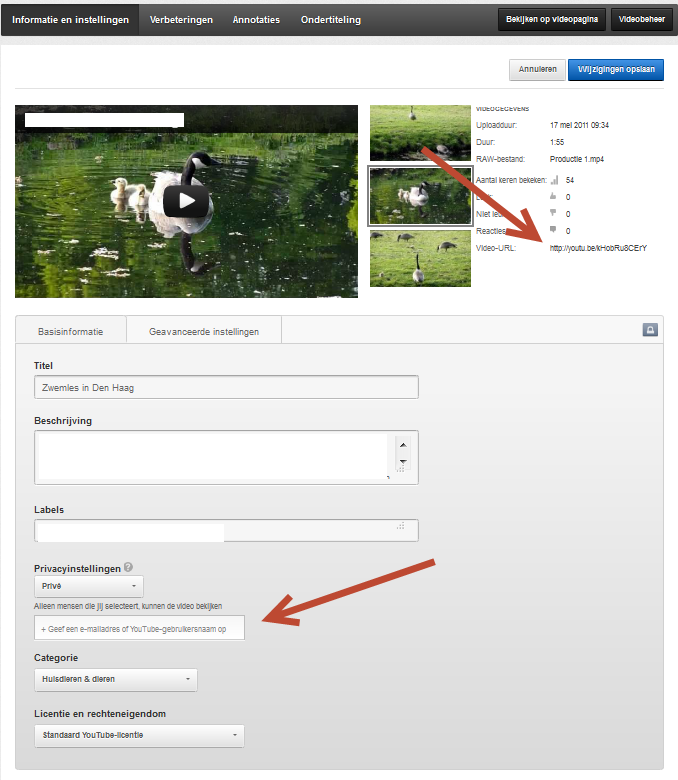Click the thumbs down dislikes icon
Screen dimensions: 678x780
553,214
